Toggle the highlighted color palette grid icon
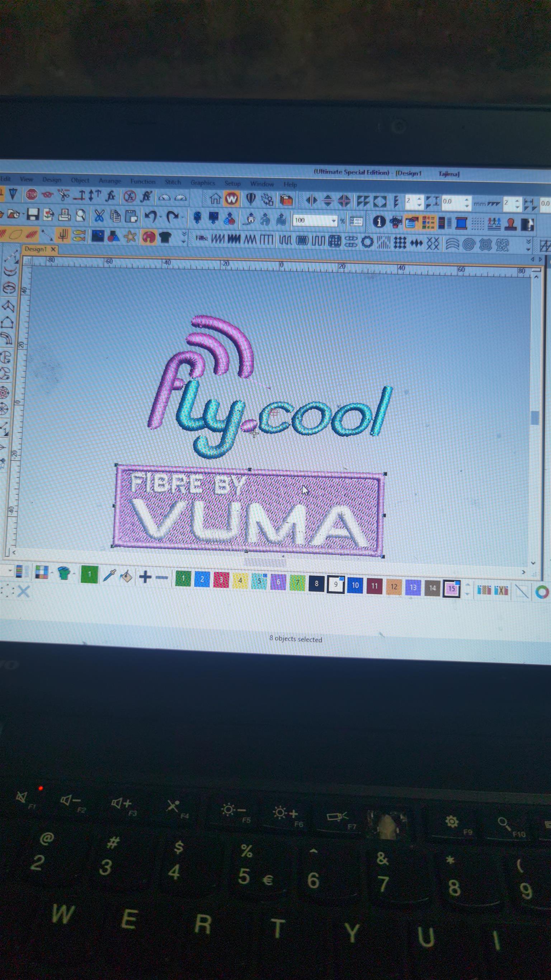This screenshot has height=980, width=551. 428,222
